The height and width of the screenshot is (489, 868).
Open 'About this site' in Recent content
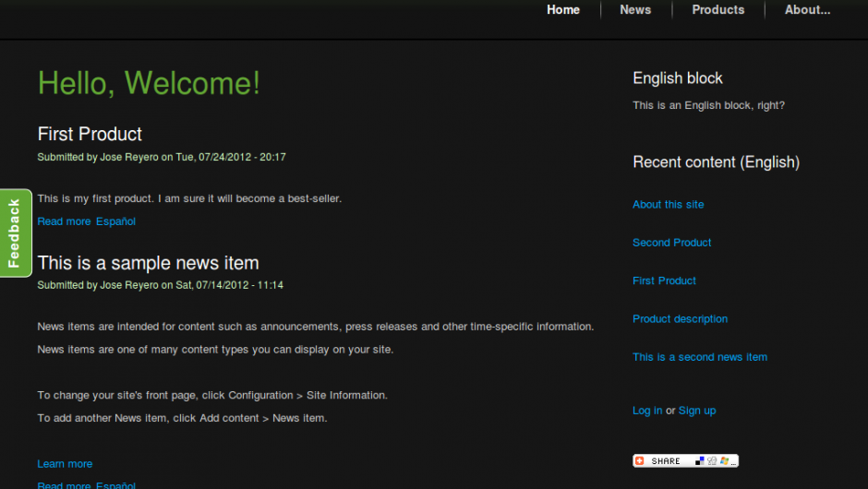coord(668,205)
